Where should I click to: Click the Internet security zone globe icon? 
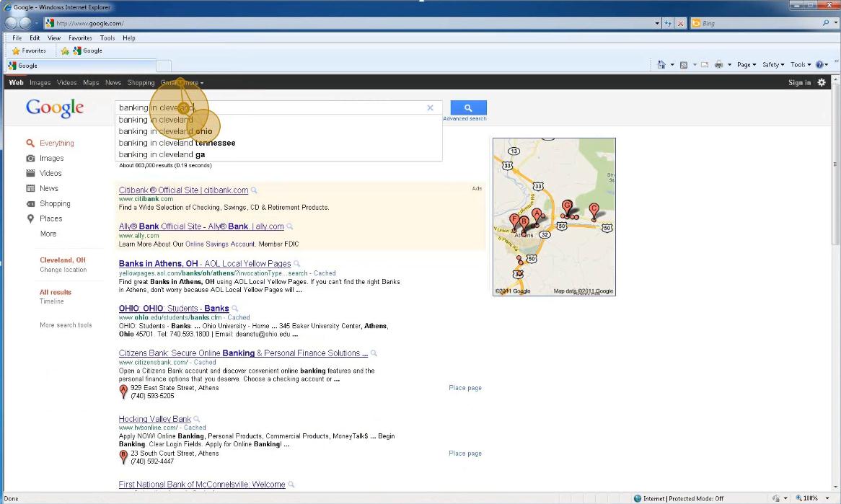pyautogui.click(x=637, y=499)
